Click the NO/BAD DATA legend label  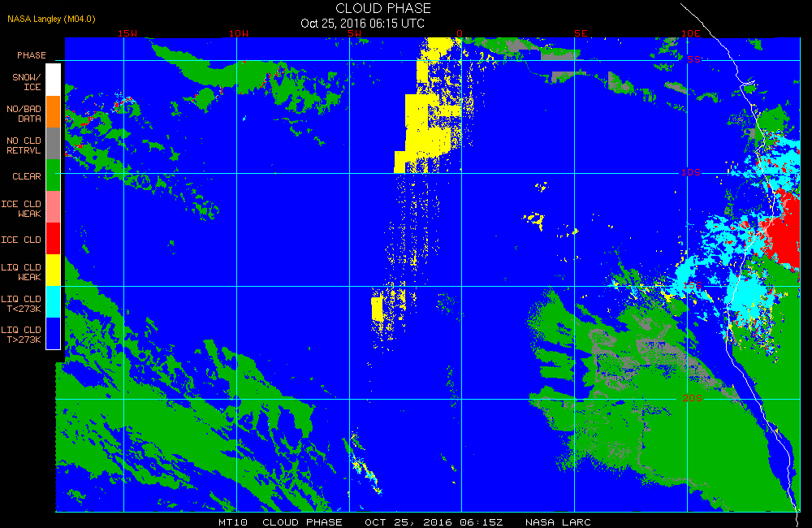[x=24, y=114]
